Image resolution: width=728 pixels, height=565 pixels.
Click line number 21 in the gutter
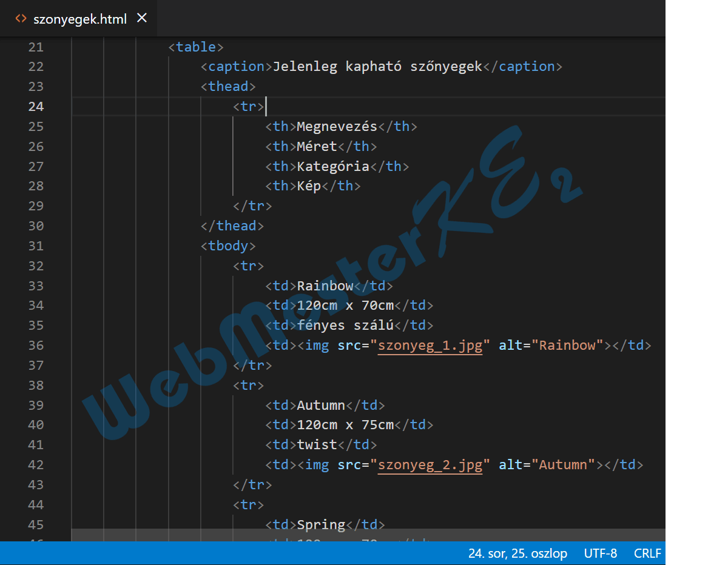click(36, 47)
